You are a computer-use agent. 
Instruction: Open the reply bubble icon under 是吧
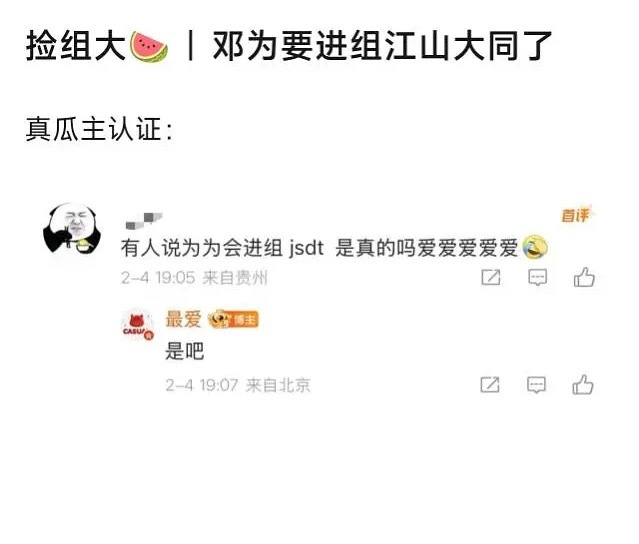tap(536, 385)
